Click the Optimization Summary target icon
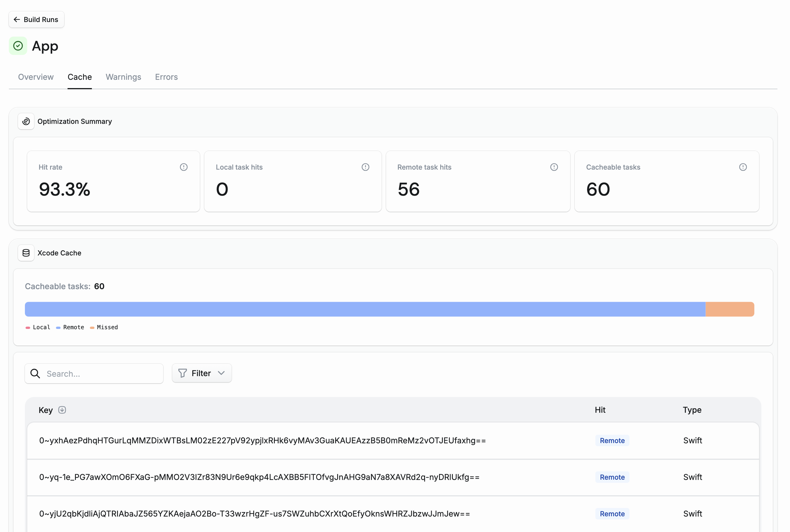790x532 pixels. point(26,121)
